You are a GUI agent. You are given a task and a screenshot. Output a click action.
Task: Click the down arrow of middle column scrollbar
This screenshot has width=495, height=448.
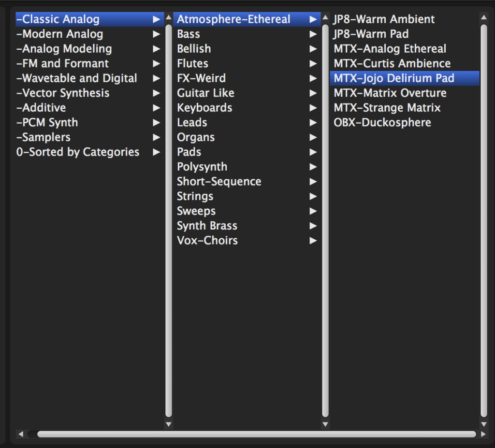click(x=325, y=424)
